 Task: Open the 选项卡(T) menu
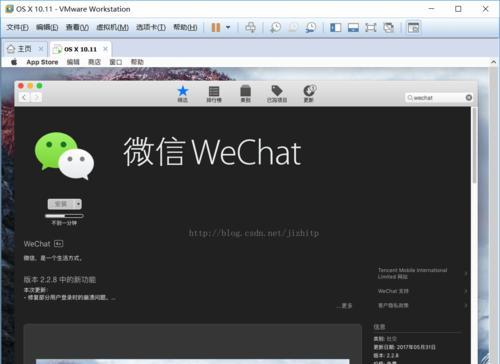(151, 27)
